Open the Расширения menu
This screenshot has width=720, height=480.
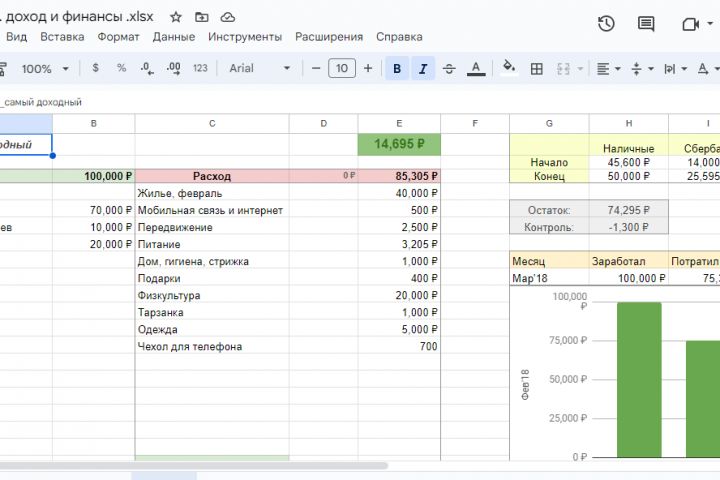pos(329,37)
